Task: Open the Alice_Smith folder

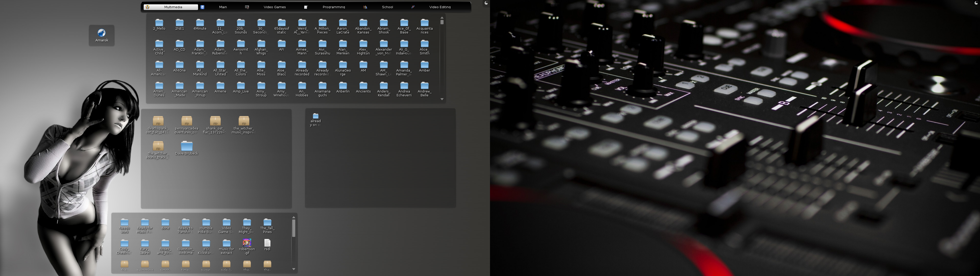Action: [x=425, y=47]
